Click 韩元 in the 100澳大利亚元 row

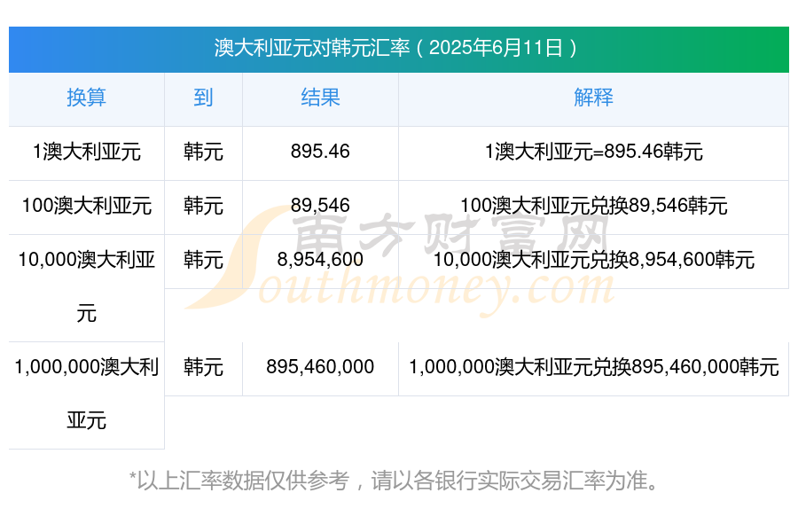[x=203, y=206]
